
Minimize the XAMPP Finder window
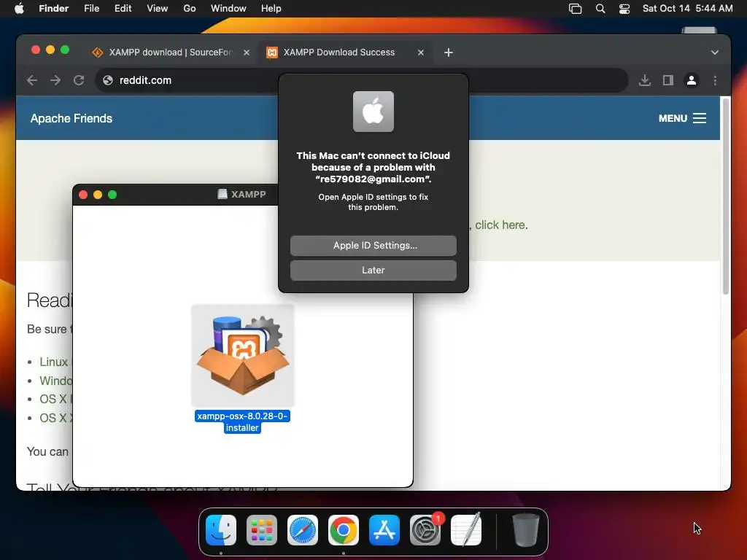tap(98, 194)
